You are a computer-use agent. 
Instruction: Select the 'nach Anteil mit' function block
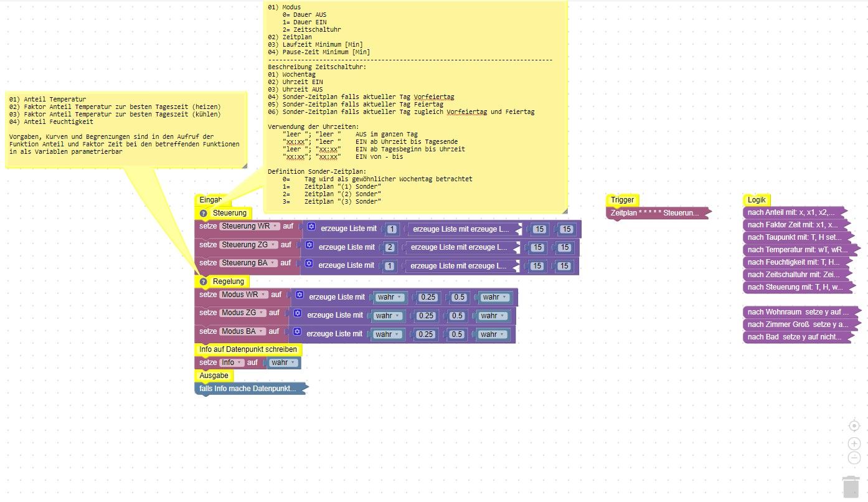tap(795, 212)
